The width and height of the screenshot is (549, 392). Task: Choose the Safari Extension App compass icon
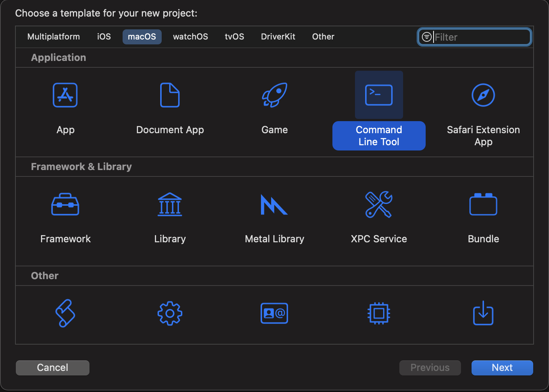tap(483, 95)
